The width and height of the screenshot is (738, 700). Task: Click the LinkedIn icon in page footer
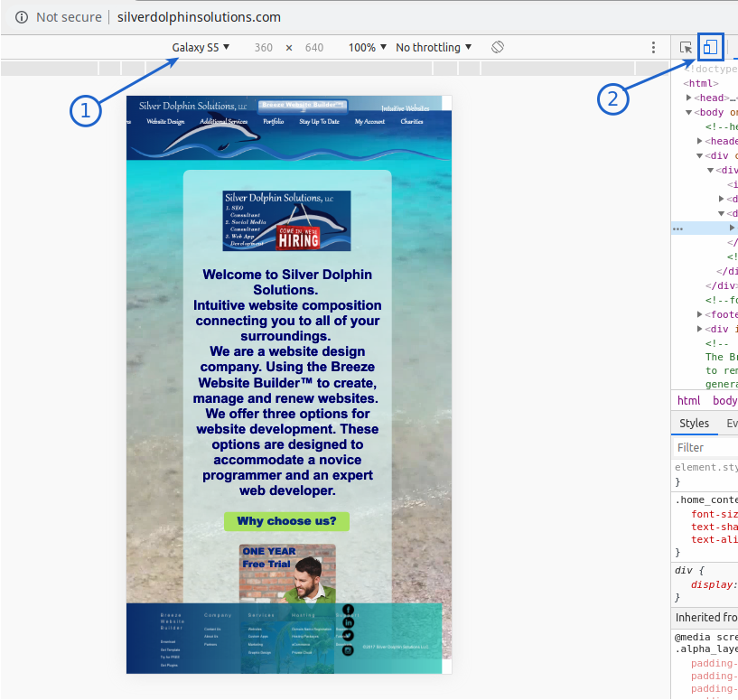pos(348,622)
